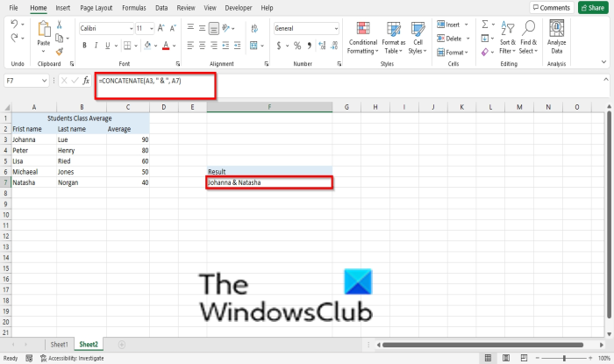Viewport: 614px width, 364px height.
Task: Toggle Middle Align
Action: click(202, 28)
